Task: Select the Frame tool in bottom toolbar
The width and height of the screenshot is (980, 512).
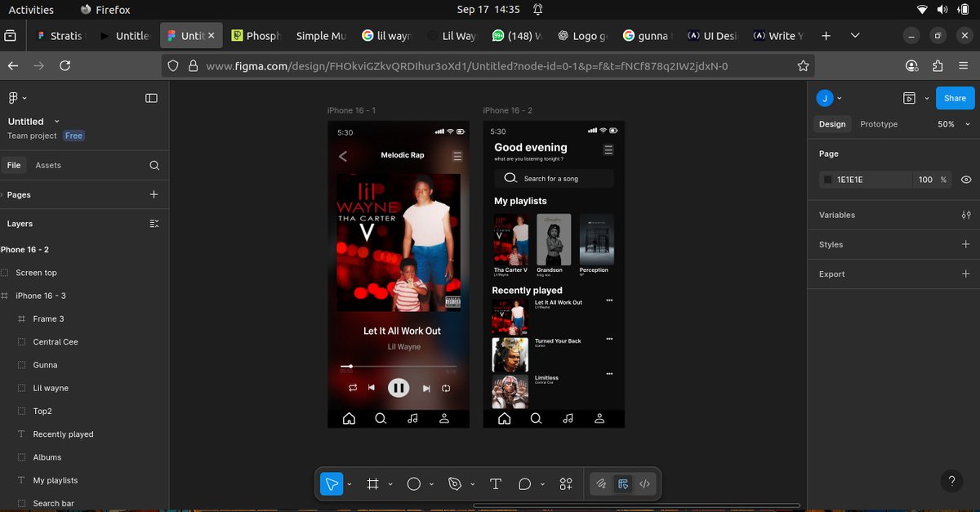Action: click(x=373, y=484)
